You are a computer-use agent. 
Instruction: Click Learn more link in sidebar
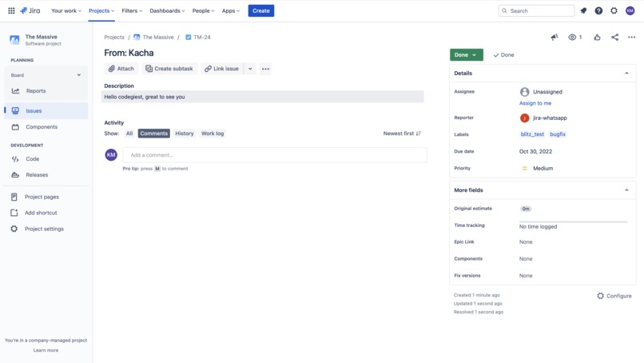(46, 351)
